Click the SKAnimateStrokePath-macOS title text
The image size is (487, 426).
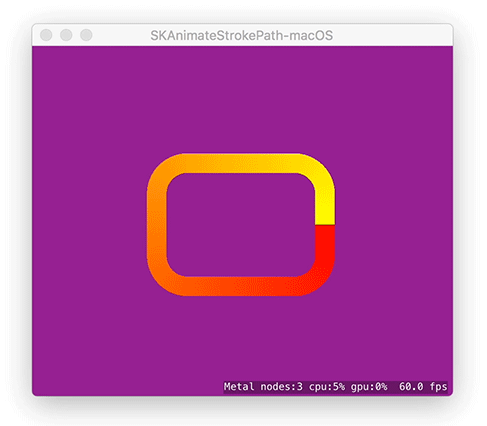click(x=242, y=35)
